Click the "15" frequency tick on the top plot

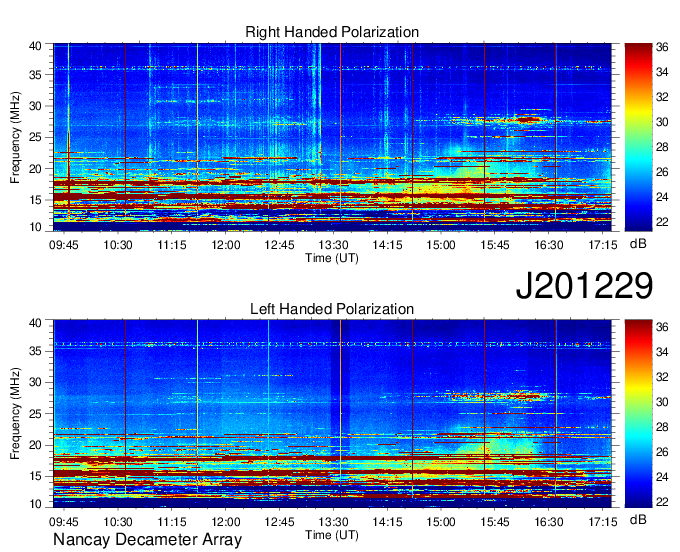(35, 200)
